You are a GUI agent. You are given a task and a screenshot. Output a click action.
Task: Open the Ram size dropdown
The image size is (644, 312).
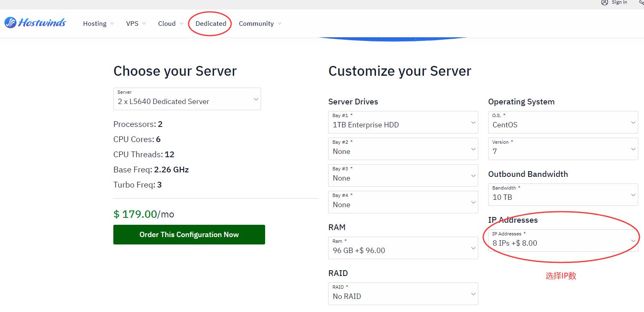(x=403, y=248)
